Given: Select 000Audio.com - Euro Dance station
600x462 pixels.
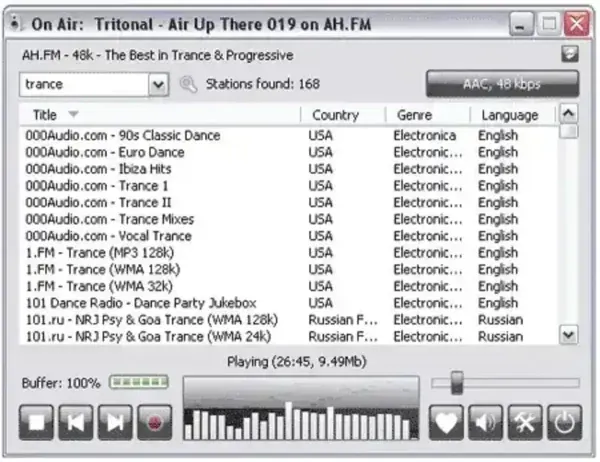Looking at the screenshot, I should [289, 152].
